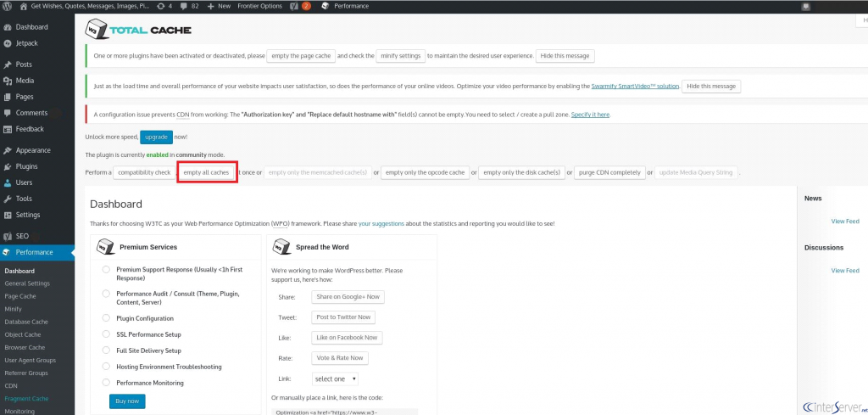Open the Swarmify SmartVideo solution link
Viewport: 868px width, 415px height.
point(635,87)
